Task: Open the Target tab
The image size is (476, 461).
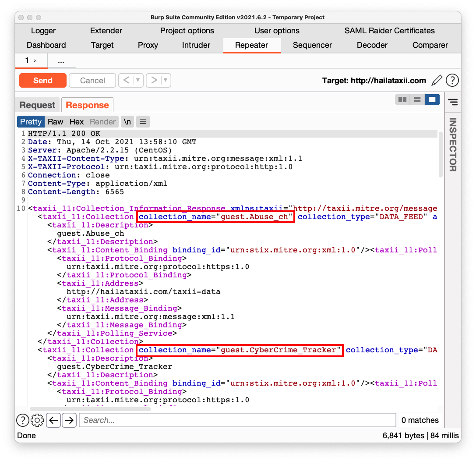Action: (102, 45)
